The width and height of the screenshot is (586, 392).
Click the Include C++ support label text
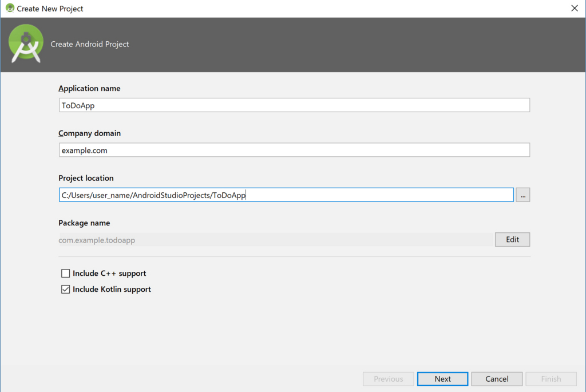point(109,274)
